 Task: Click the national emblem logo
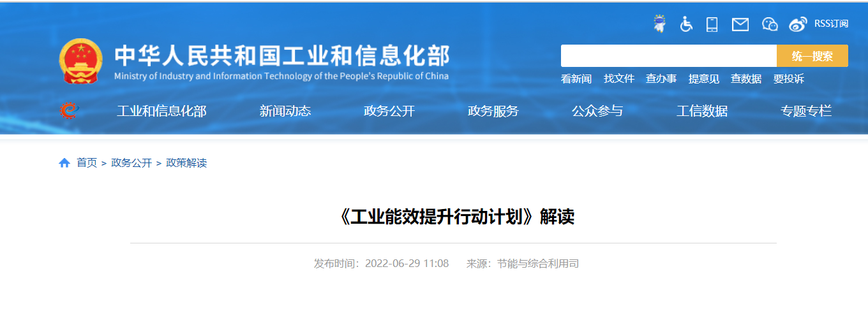[80, 61]
